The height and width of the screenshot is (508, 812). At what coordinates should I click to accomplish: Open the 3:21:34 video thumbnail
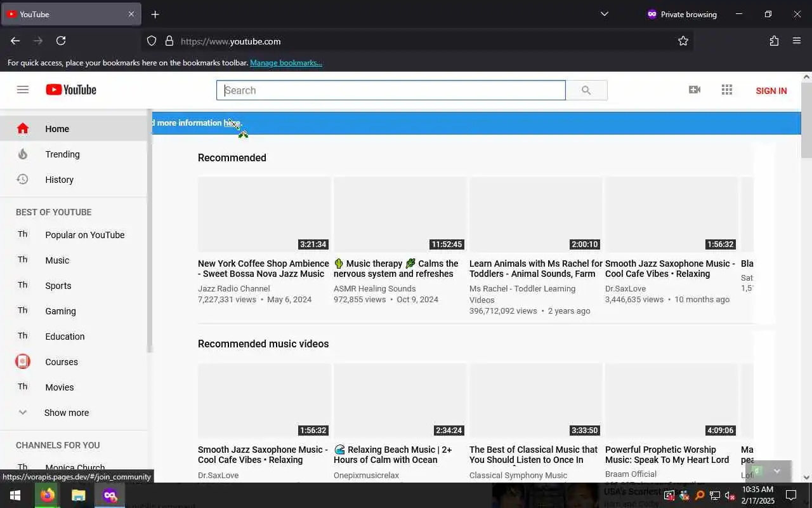tap(265, 215)
